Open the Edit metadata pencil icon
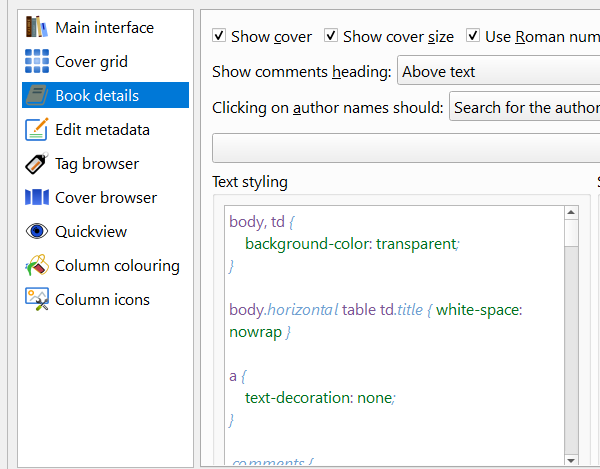 [37, 129]
